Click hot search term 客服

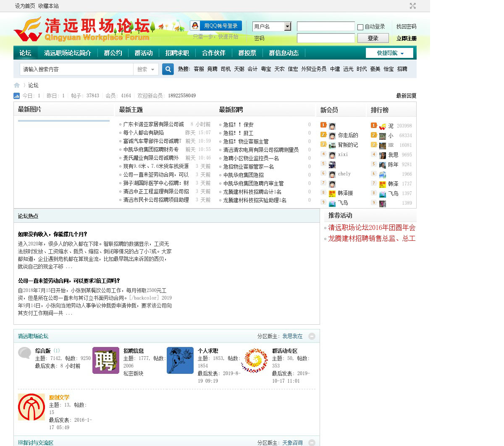(x=199, y=69)
